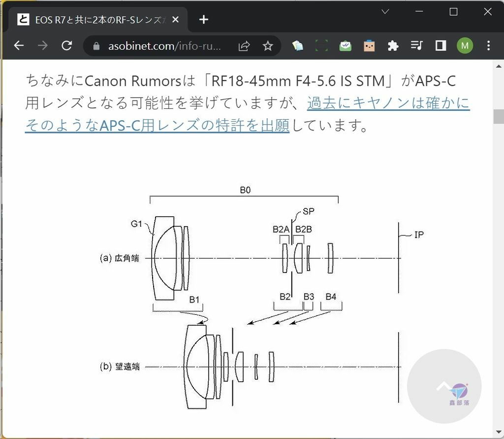Open the box-face extension icon

(369, 46)
